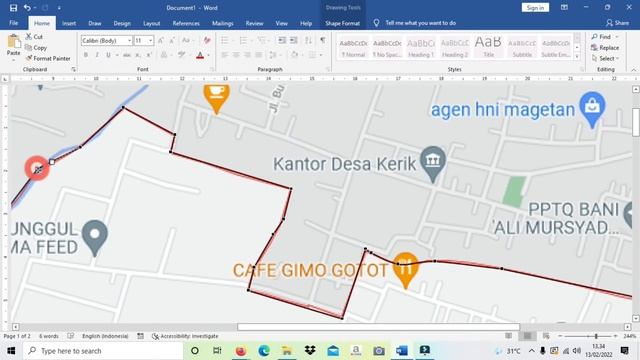Switch to the Layout tab
640x360 pixels.
[151, 23]
